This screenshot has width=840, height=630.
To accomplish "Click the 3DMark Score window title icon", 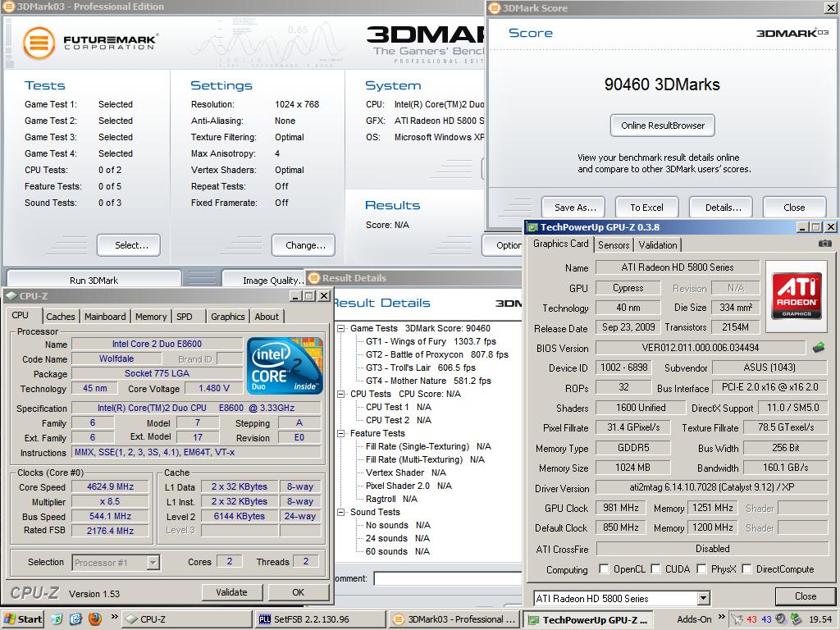I will [x=495, y=8].
